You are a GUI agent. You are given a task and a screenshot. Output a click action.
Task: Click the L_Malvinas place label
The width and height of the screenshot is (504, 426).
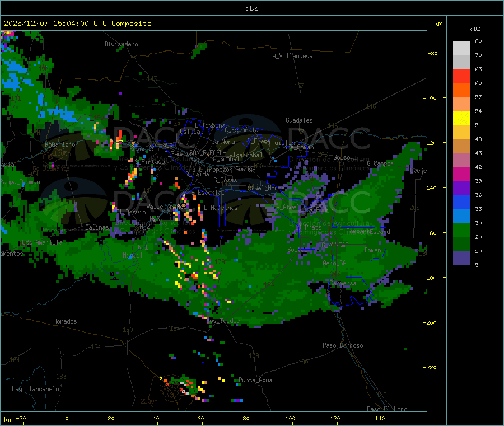[221, 208]
